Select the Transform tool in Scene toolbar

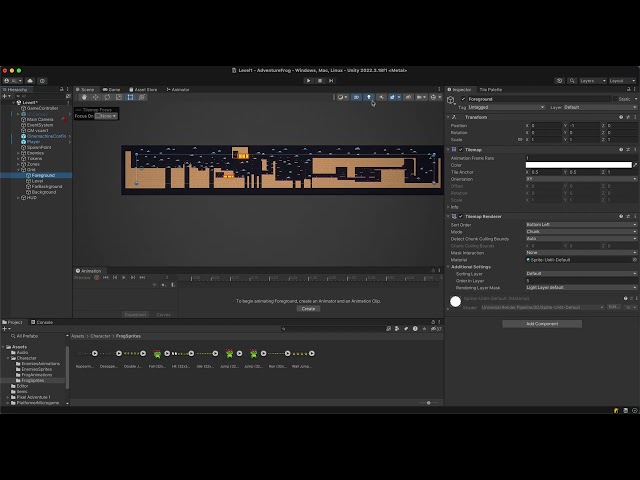coord(142,97)
